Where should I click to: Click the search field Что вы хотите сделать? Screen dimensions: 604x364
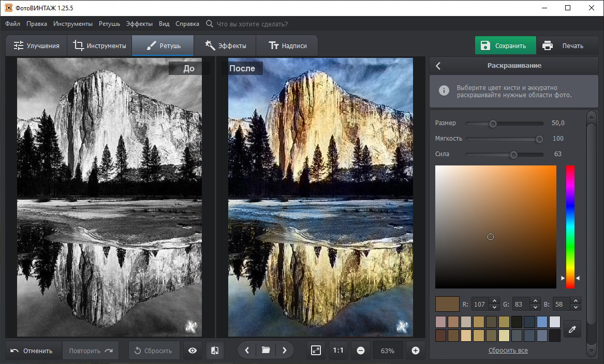(x=252, y=24)
